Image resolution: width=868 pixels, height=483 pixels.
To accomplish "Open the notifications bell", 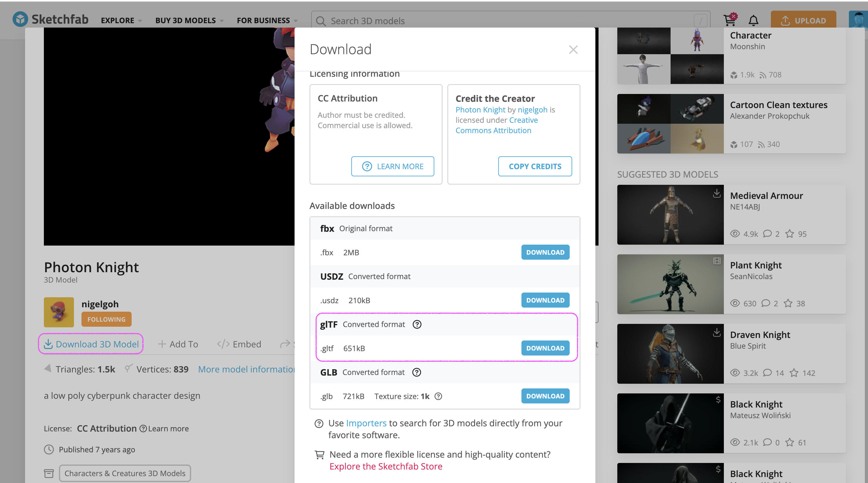I will tap(753, 21).
